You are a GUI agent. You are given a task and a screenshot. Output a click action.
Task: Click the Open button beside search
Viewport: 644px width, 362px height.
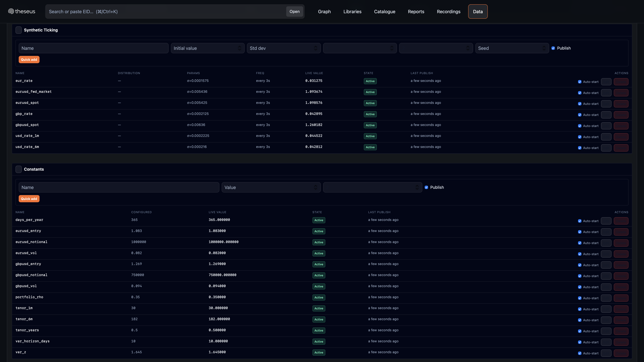[295, 11]
